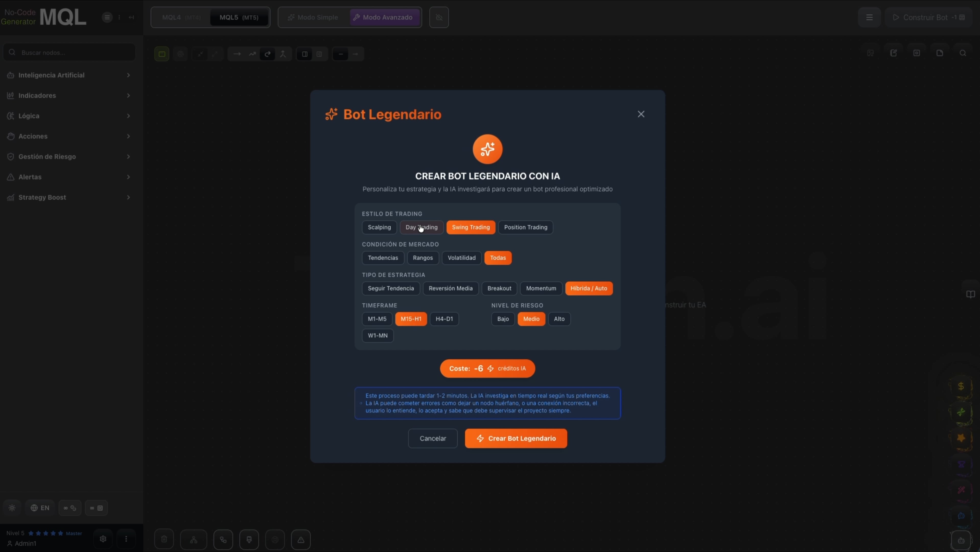Click the warning triangle icon in bottom toolbar

(x=300, y=539)
